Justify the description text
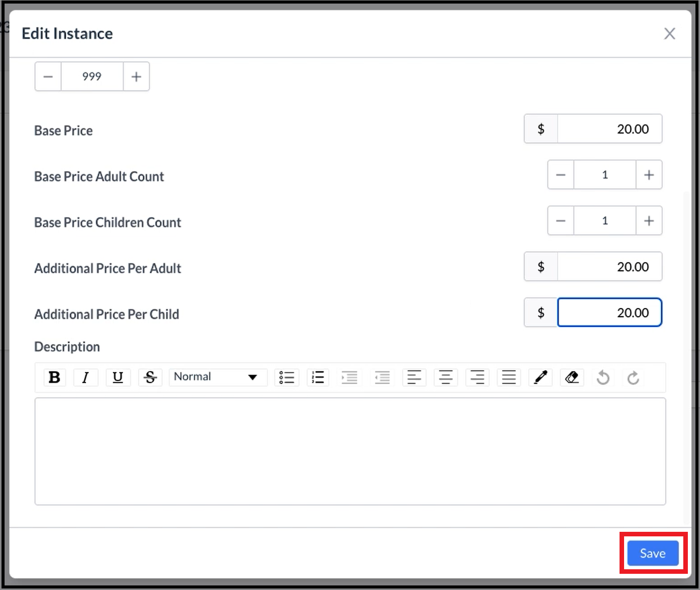Image resolution: width=700 pixels, height=590 pixels. click(509, 377)
